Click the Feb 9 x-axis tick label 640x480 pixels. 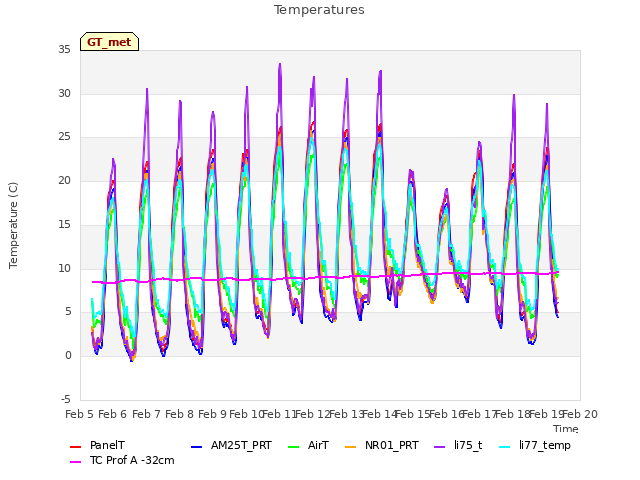[212, 414]
